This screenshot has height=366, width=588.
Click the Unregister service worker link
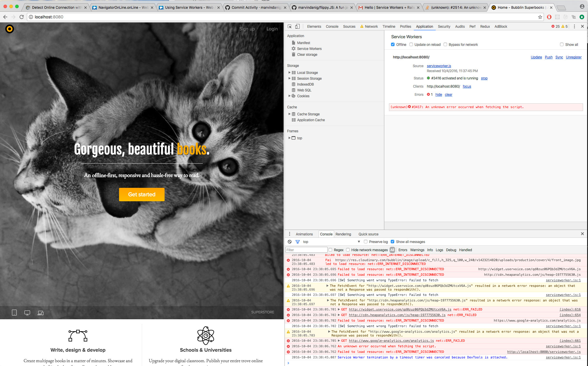[x=573, y=57]
